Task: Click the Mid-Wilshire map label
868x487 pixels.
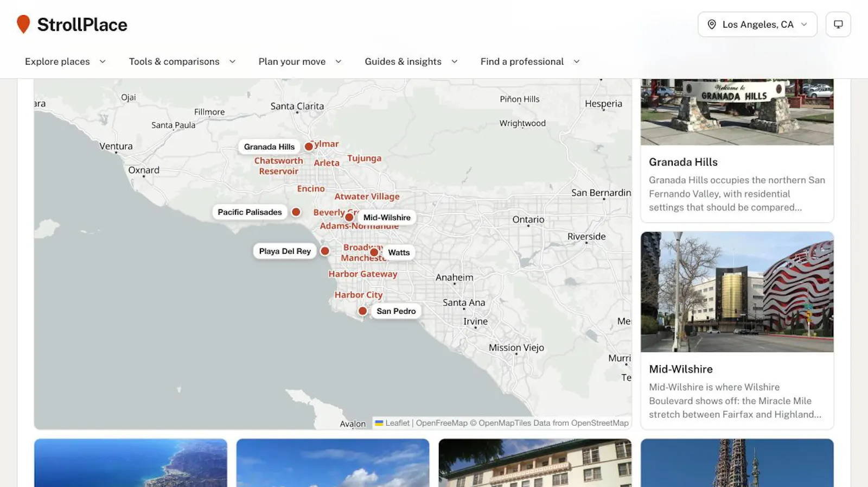Action: (x=387, y=217)
